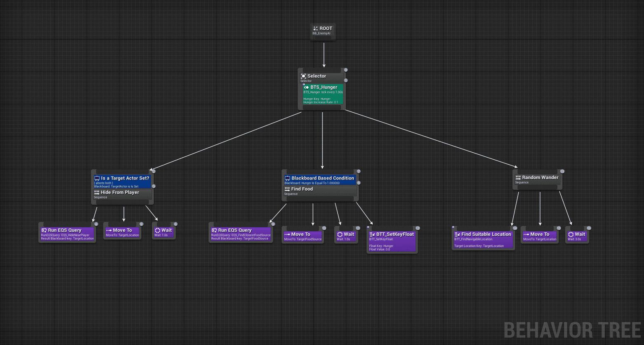This screenshot has width=644, height=345.
Task: Click the '( aborts both )' text
Action: [x=103, y=183]
